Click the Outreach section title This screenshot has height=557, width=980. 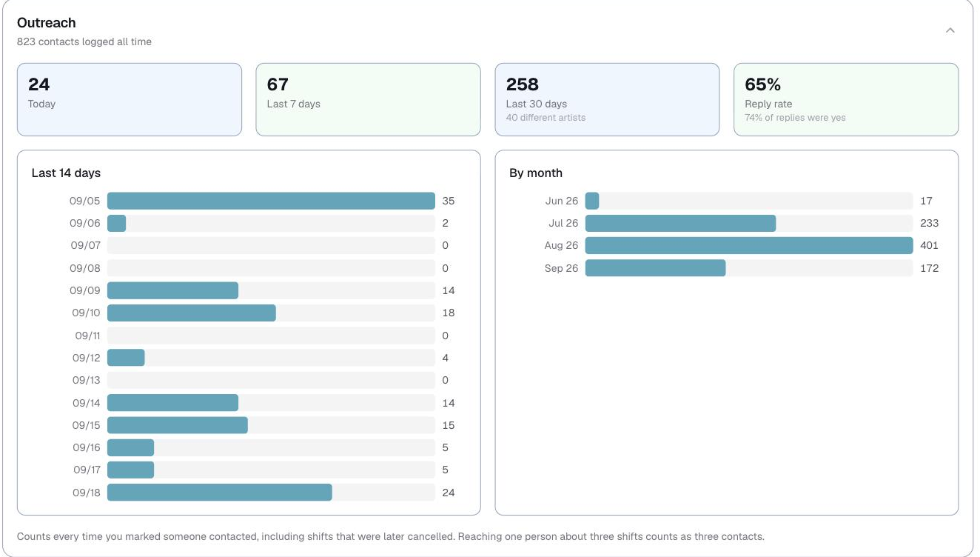[47, 23]
